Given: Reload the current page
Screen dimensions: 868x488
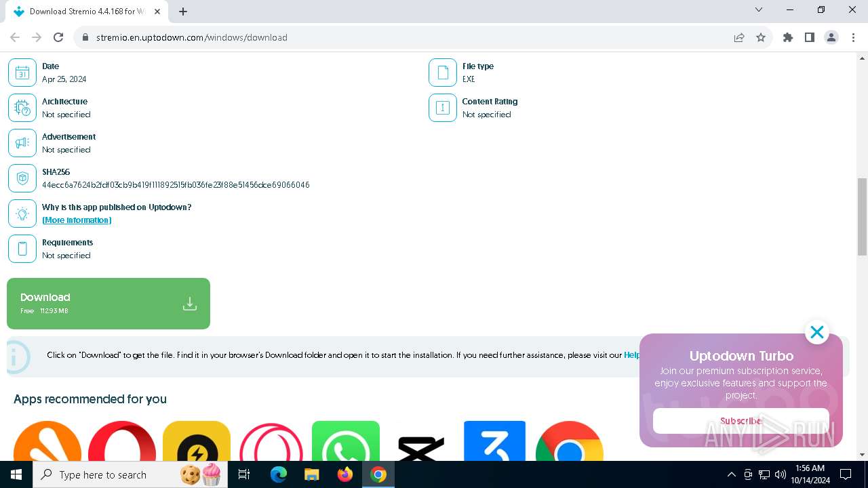Looking at the screenshot, I should (58, 37).
